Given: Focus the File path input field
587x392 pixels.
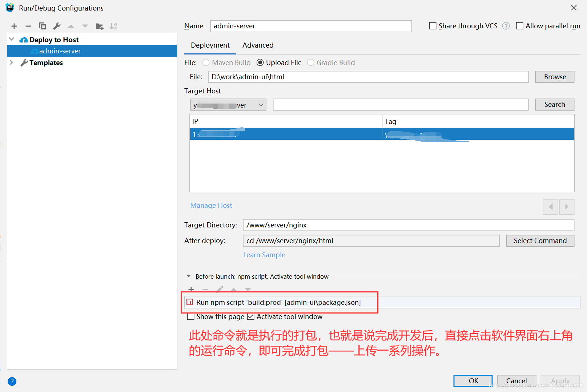Looking at the screenshot, I should pos(368,77).
